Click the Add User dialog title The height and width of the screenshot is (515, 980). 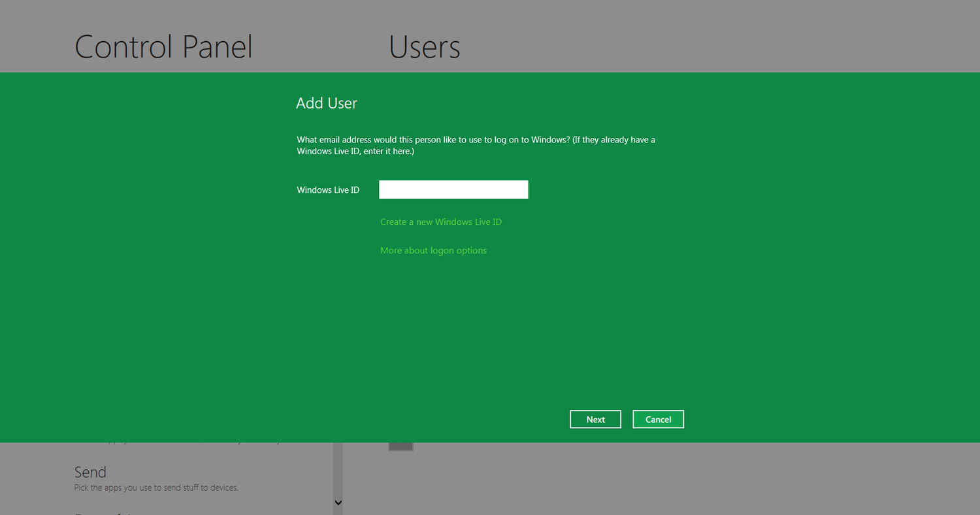click(x=327, y=103)
